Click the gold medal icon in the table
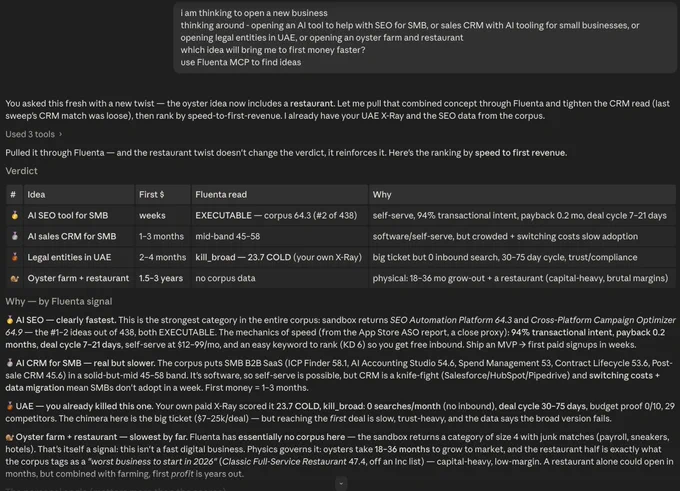 tap(15, 215)
